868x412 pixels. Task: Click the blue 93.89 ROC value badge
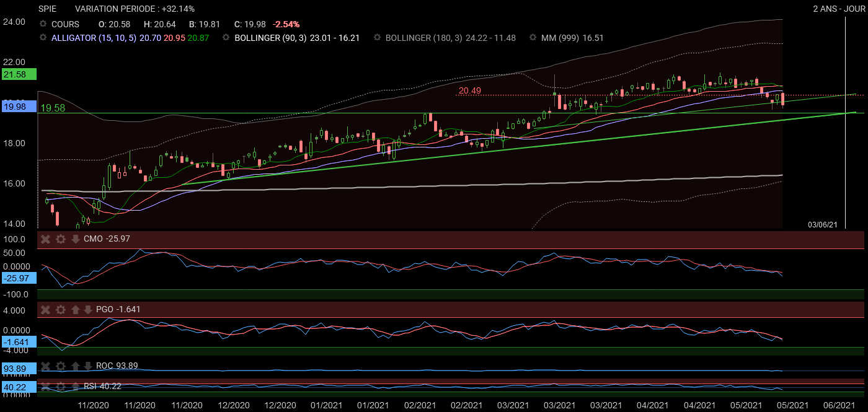click(19, 369)
